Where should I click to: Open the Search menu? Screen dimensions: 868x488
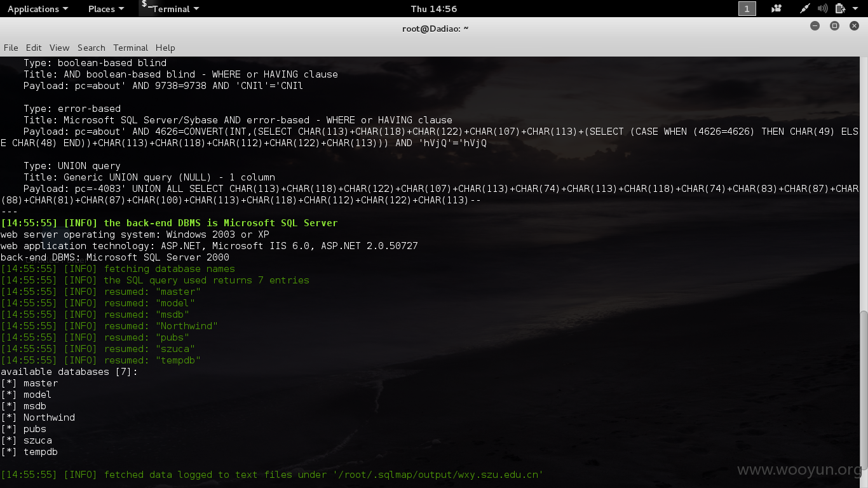point(92,48)
